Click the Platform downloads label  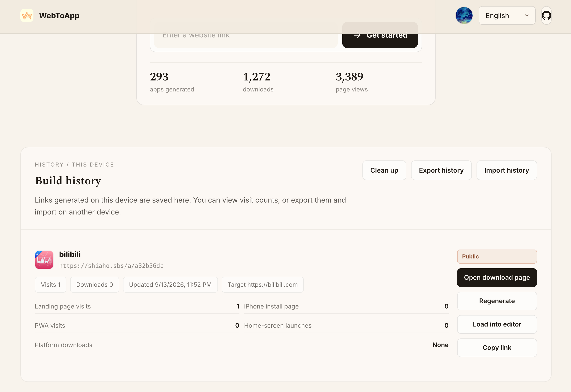64,345
